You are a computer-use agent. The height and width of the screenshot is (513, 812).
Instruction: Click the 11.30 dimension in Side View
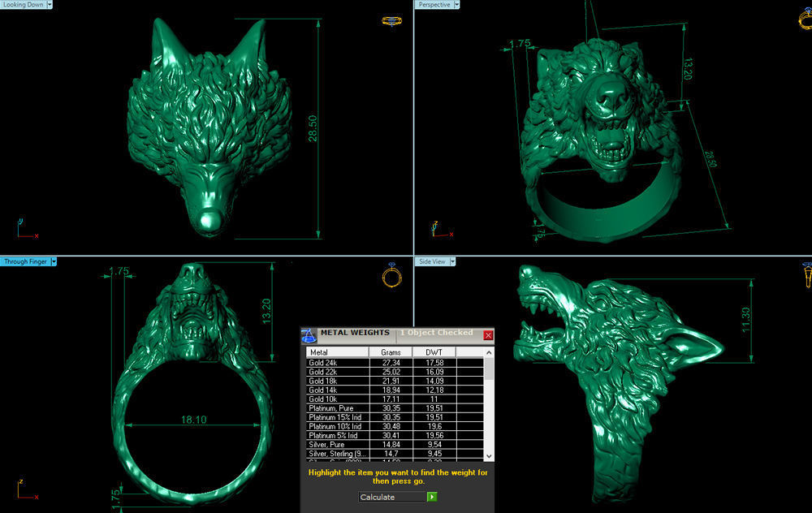pyautogui.click(x=745, y=319)
